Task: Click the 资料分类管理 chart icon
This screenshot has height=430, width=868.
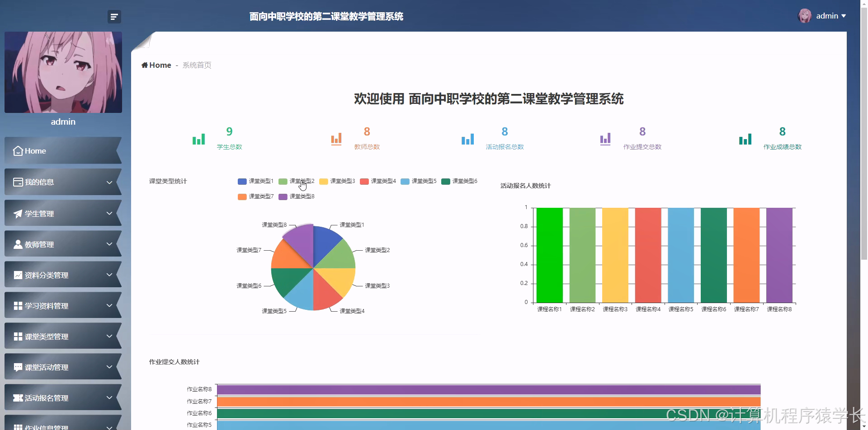Action: [x=18, y=275]
